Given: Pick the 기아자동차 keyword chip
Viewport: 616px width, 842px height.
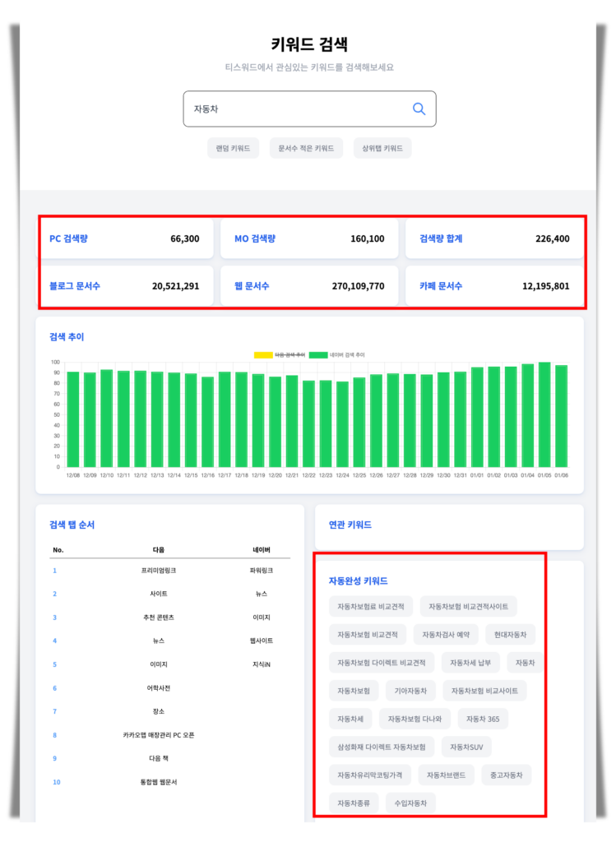Looking at the screenshot, I should coord(410,691).
